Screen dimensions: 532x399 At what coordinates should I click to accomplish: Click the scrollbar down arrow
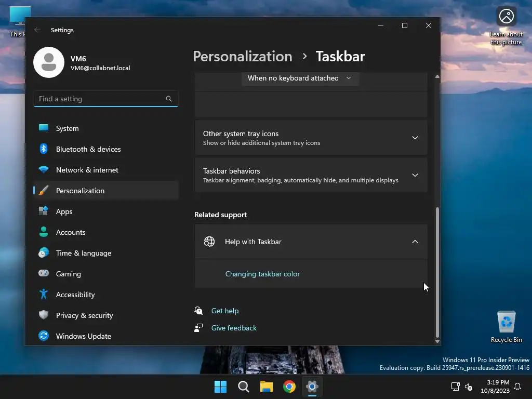[437, 341]
